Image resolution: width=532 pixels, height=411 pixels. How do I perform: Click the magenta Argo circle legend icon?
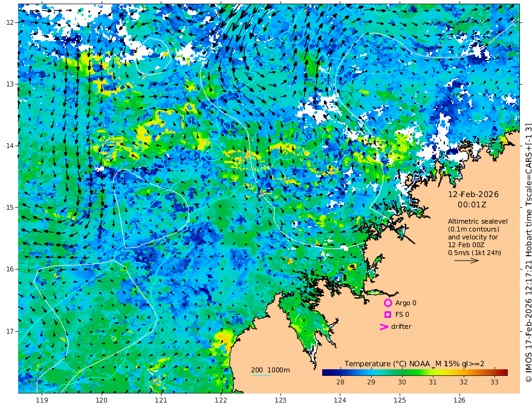click(388, 303)
